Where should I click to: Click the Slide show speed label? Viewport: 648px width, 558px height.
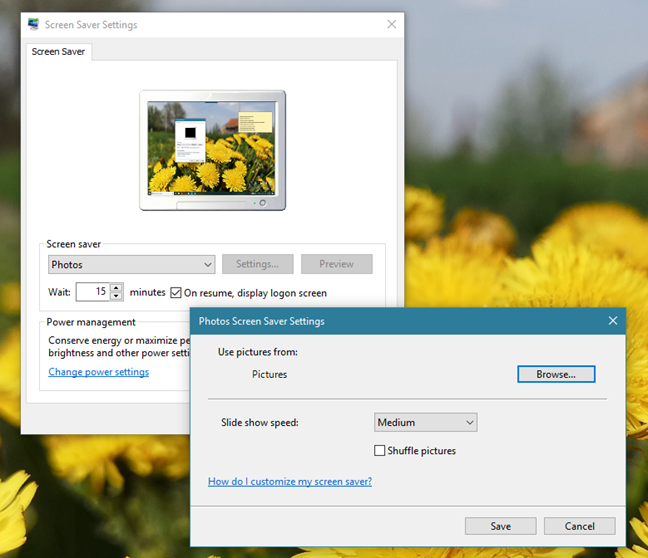[260, 422]
